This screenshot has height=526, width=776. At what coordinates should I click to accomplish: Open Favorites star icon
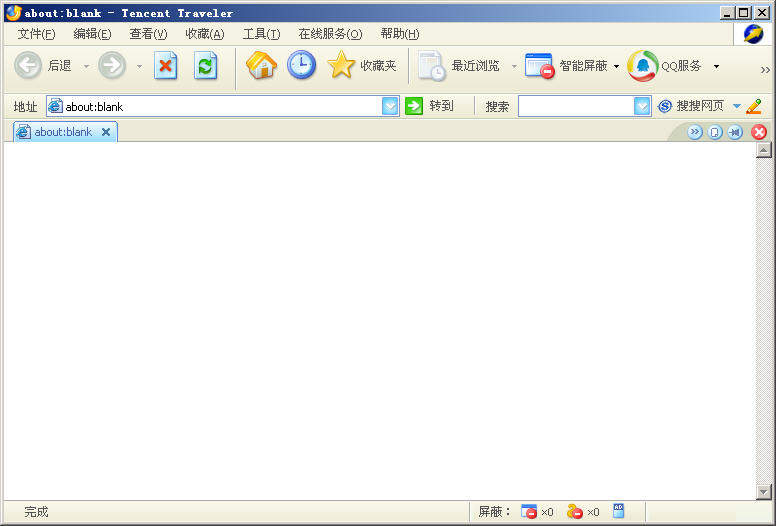click(x=341, y=65)
